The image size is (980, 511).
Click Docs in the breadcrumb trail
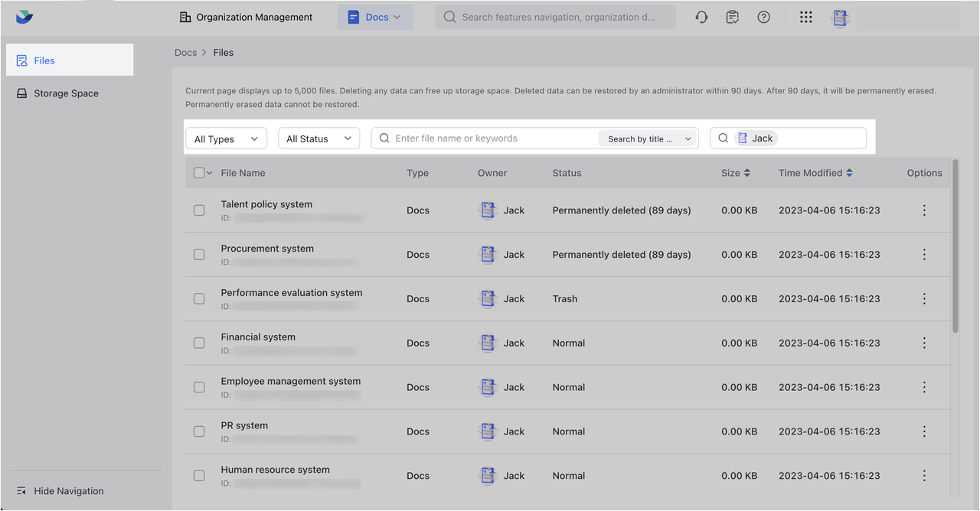(185, 52)
